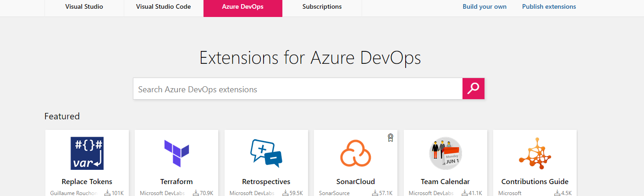Open the Retrospectives title link
This screenshot has height=196, width=644.
point(266,182)
